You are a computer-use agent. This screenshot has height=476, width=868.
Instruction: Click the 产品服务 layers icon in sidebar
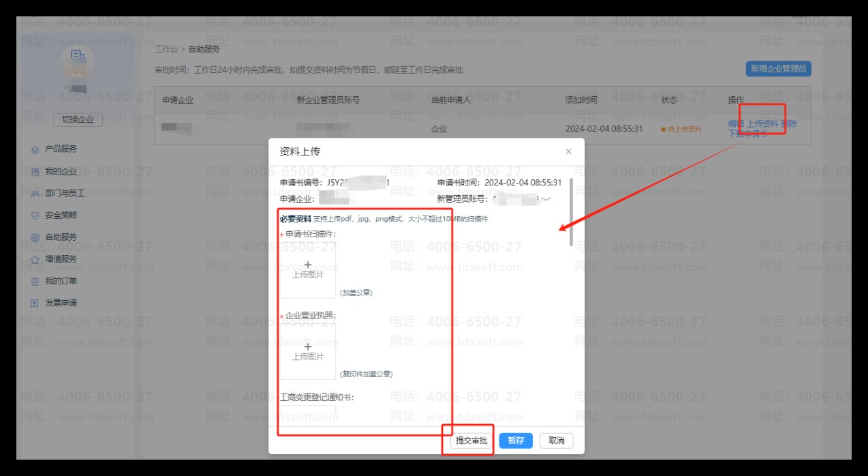35,149
